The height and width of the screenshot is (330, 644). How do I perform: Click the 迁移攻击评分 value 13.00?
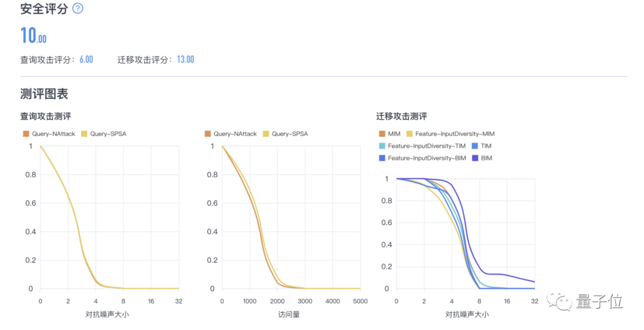click(x=185, y=60)
